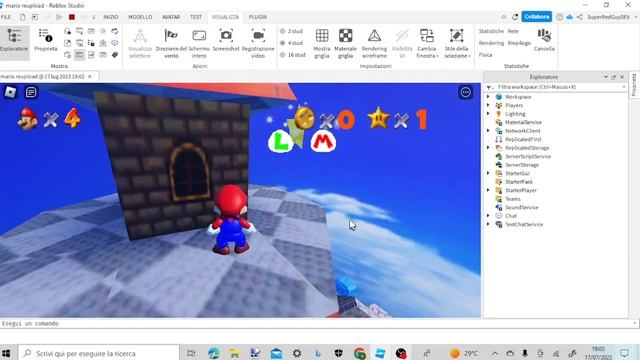Toggle Rendering stats display
The image size is (640, 360).
(x=491, y=43)
